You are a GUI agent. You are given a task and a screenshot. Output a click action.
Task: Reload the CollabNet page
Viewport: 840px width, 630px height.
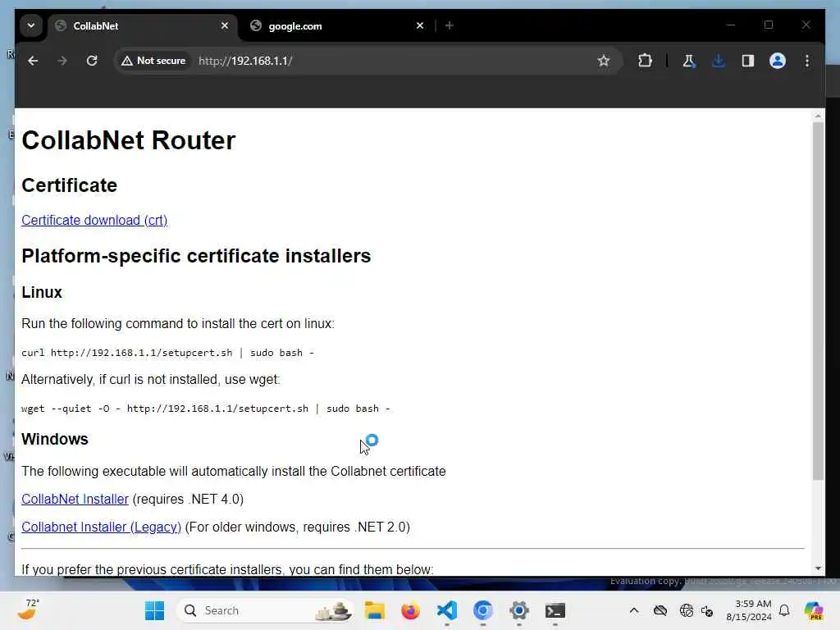click(92, 61)
